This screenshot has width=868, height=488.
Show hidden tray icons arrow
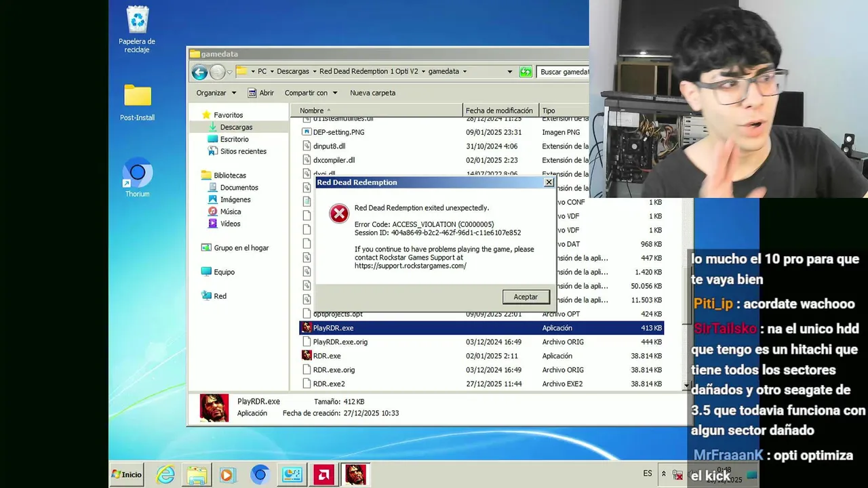[x=664, y=474]
